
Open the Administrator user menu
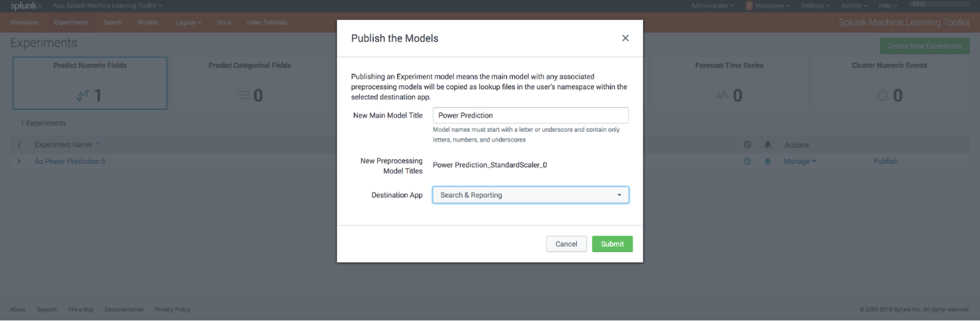[712, 5]
